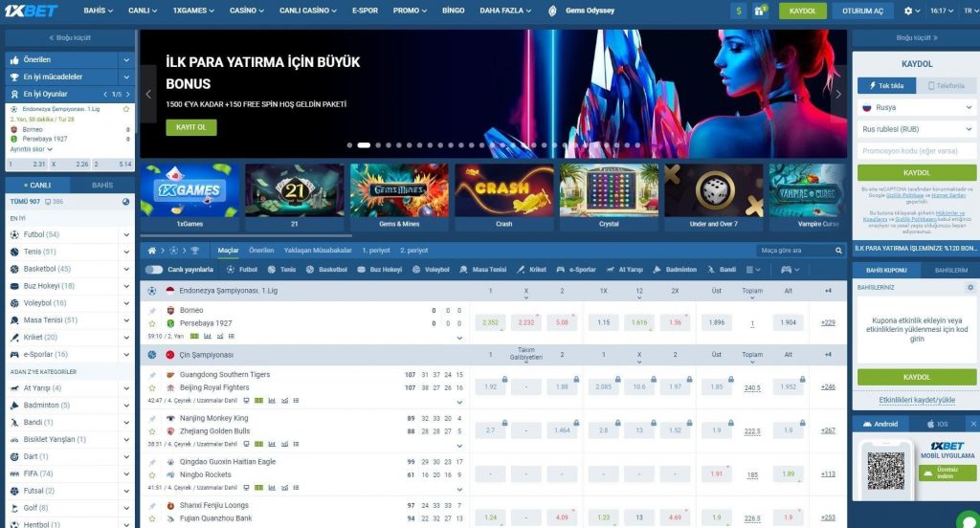Favorite the En İyi Oyunlar match star

pos(126,109)
